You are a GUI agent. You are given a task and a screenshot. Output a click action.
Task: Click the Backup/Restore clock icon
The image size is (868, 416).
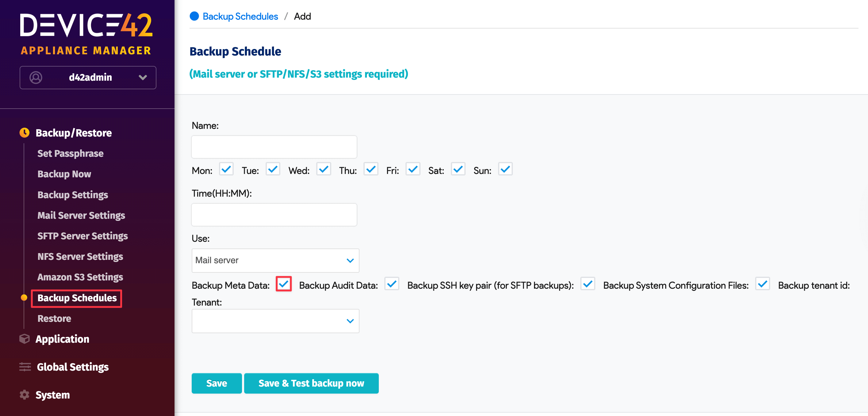pos(24,133)
